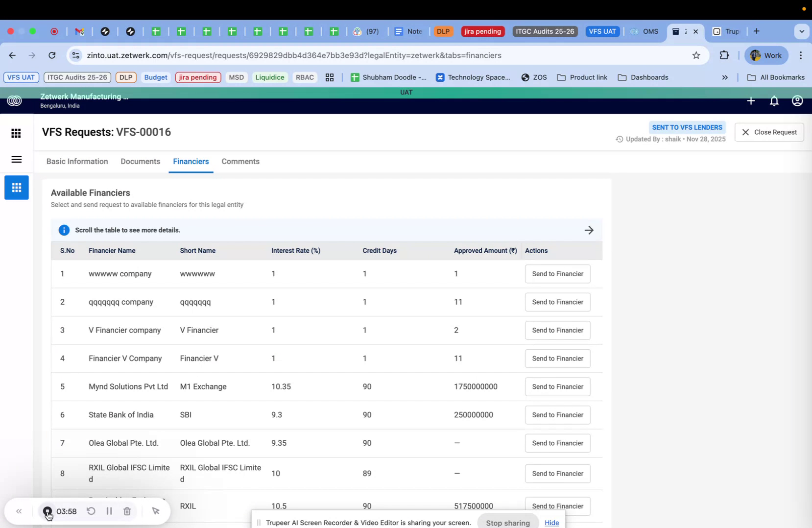Screen dimensions: 812x528
Task: Reload the current page
Action: pyautogui.click(x=52, y=55)
